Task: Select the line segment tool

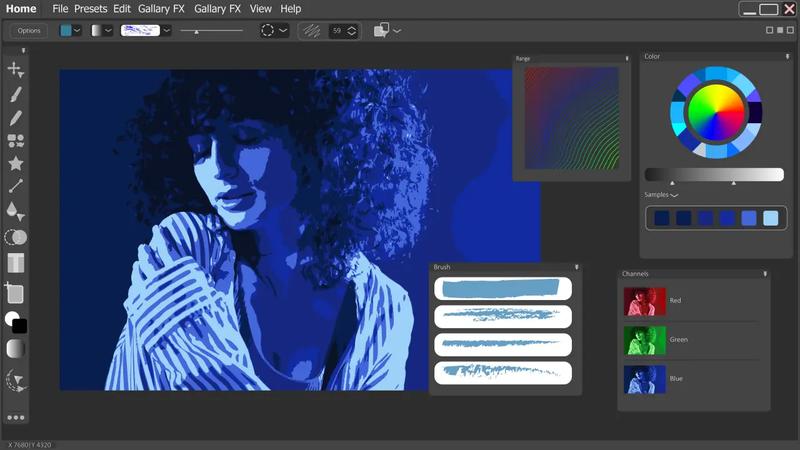Action: 15,186
